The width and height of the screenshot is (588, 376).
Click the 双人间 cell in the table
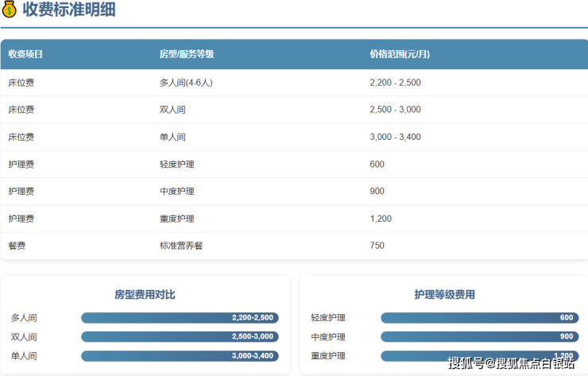point(172,110)
